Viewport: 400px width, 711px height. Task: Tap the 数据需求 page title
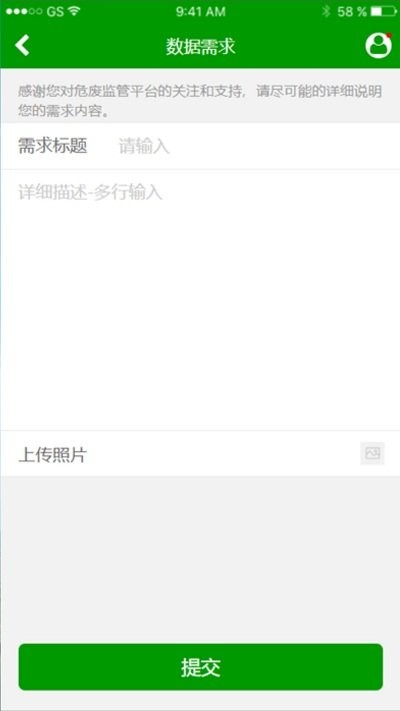200,47
